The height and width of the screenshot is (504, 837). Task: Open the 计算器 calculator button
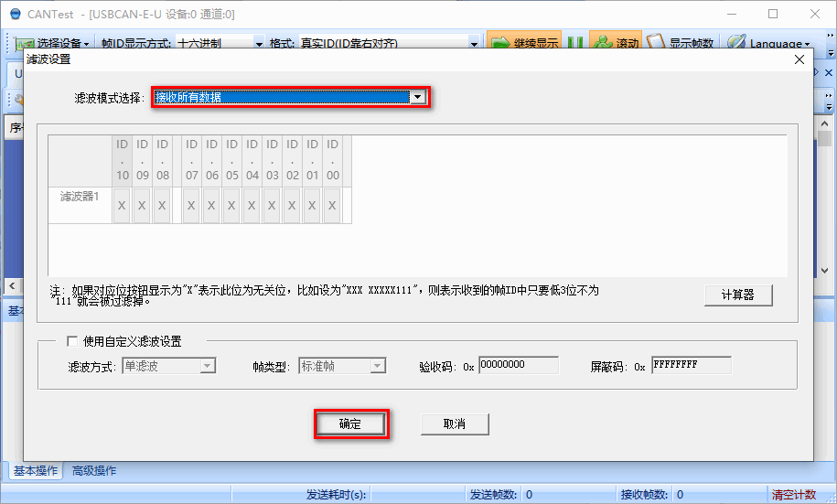(738, 295)
